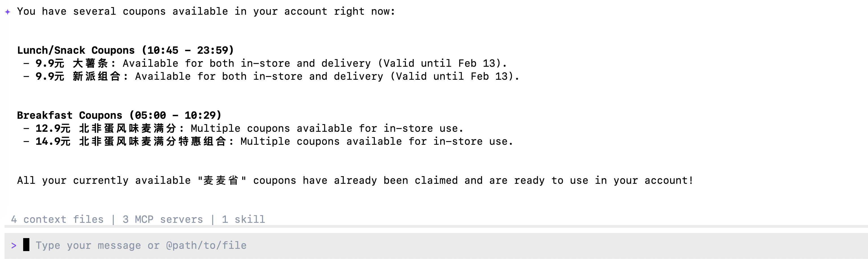Click the '(10:45 – 23:59)' time range

coord(188,50)
